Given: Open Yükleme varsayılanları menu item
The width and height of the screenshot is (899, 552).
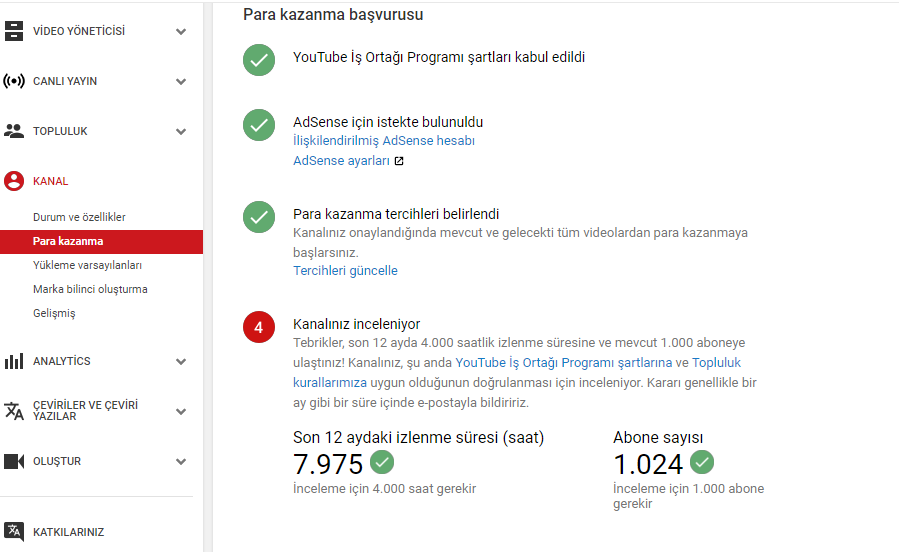Looking at the screenshot, I should 87,265.
